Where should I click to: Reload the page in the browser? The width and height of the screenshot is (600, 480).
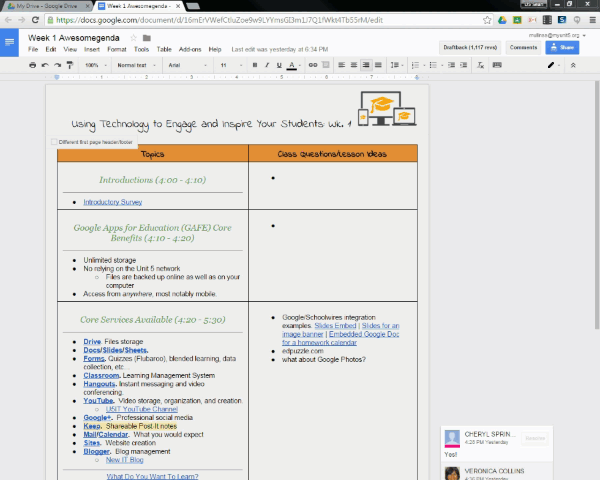[35, 20]
